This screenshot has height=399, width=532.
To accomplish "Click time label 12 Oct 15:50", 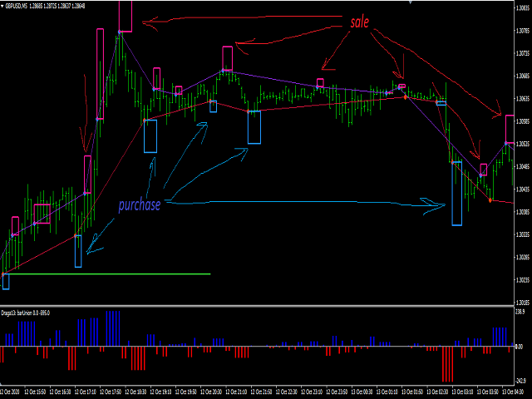I will (x=35, y=392).
